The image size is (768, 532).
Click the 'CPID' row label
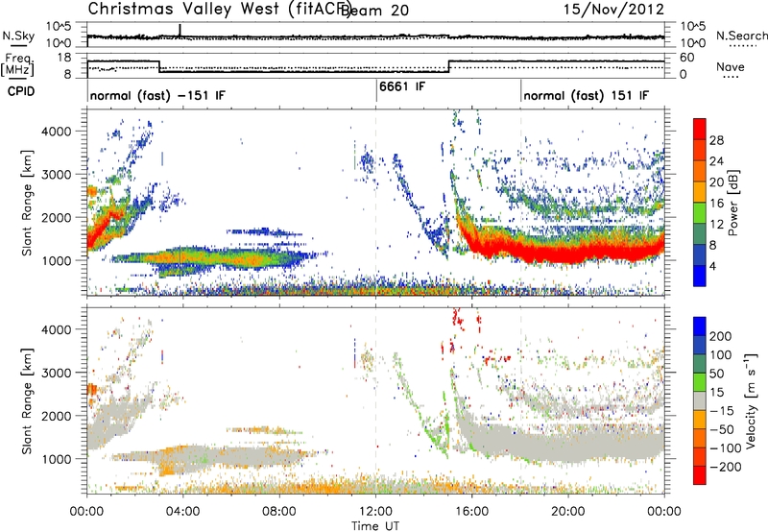(21, 91)
